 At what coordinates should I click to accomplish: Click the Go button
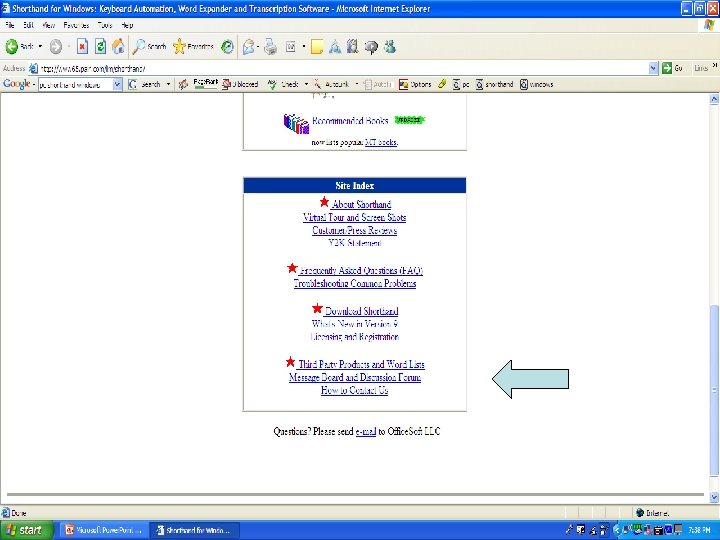tap(672, 68)
